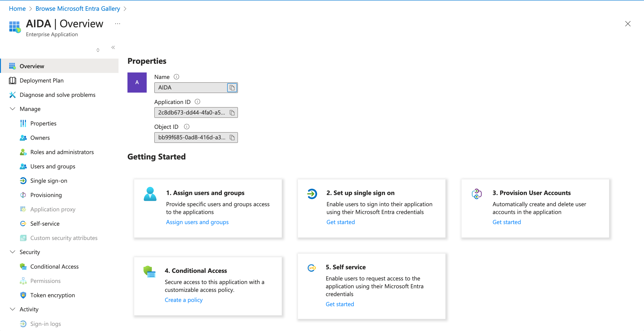Copy the Object ID value
This screenshot has height=331, width=644.
pos(232,138)
